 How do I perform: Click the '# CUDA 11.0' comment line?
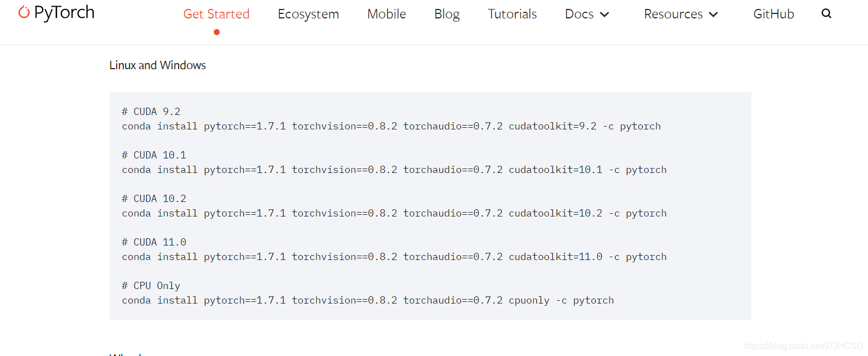pos(154,242)
